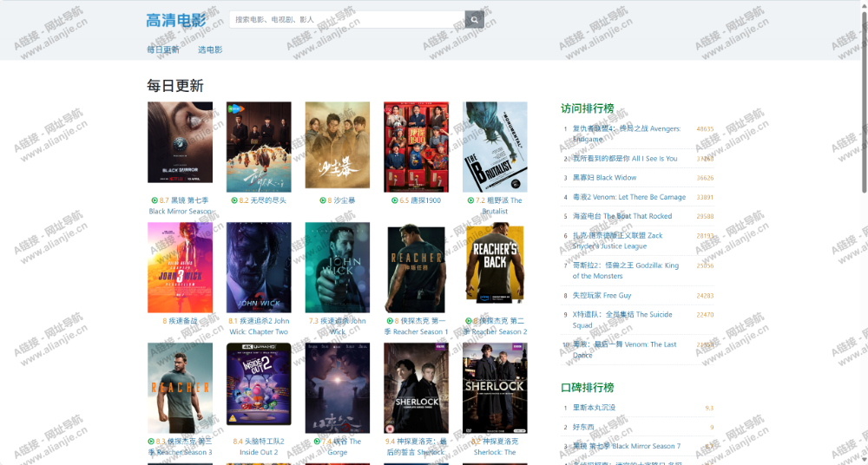This screenshot has width=868, height=465.
Task: Open 我所看到的都是你 All I See Is You
Action: pyautogui.click(x=625, y=158)
